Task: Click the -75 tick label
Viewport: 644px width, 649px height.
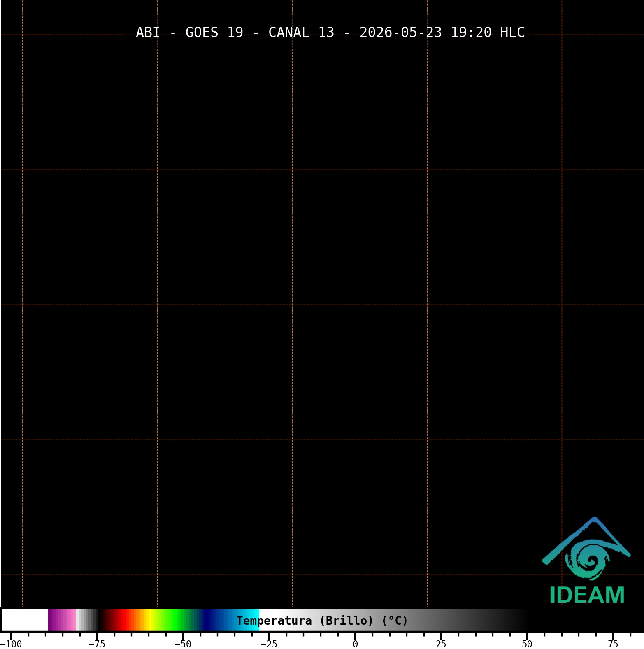Action: point(97,644)
